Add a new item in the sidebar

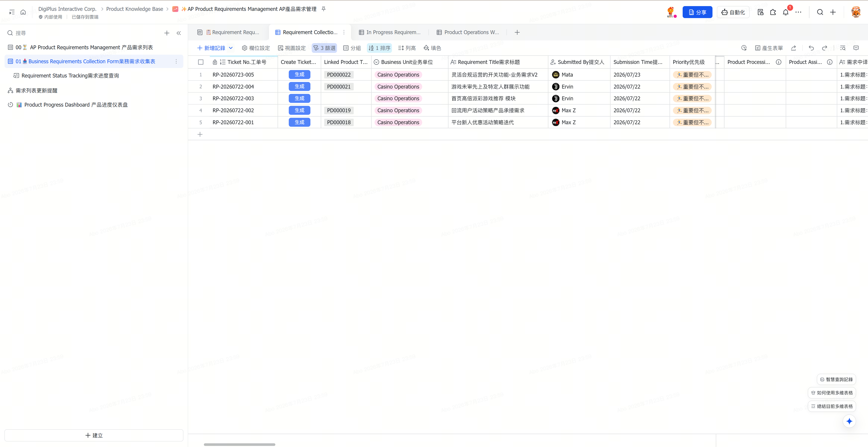166,33
